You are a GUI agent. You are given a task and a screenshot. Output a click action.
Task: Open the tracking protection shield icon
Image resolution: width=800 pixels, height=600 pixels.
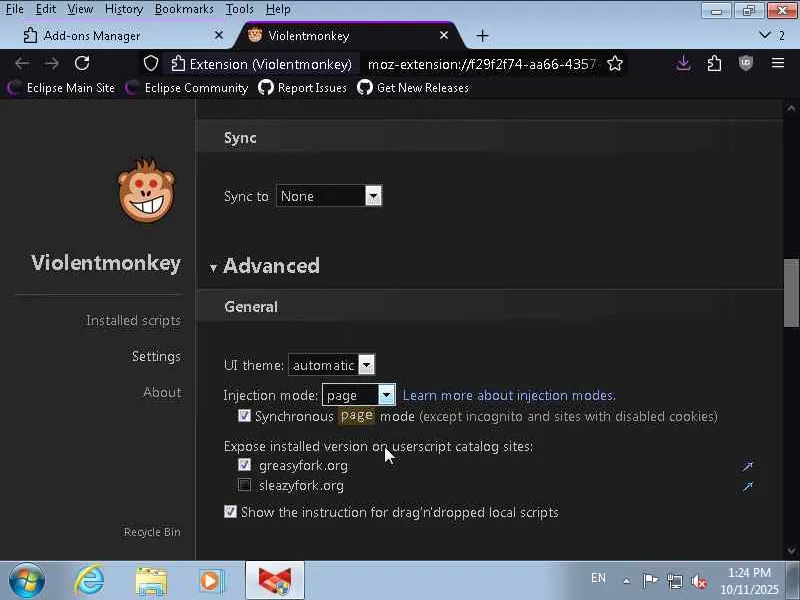(151, 64)
